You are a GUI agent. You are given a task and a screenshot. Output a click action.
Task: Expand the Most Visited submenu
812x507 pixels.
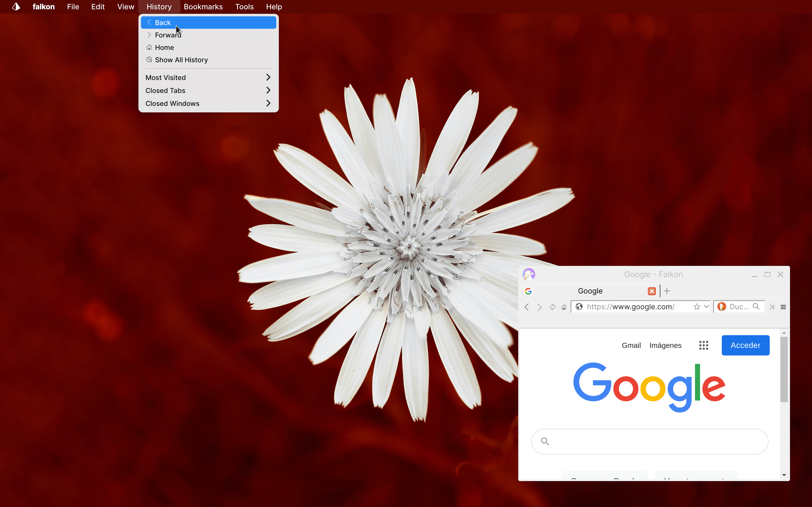click(x=208, y=77)
